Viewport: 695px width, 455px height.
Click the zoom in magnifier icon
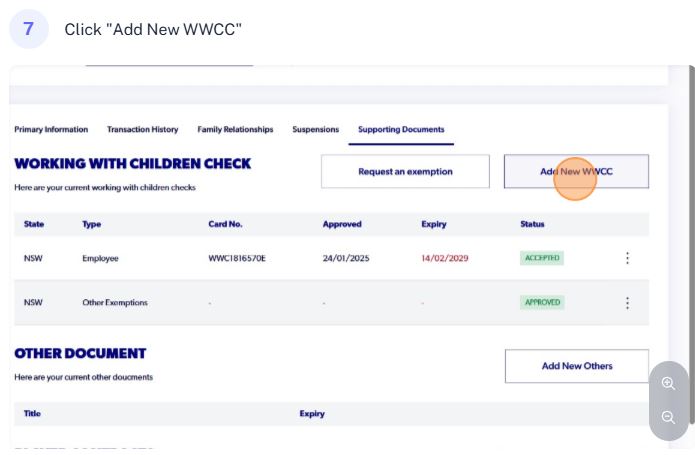(x=668, y=383)
